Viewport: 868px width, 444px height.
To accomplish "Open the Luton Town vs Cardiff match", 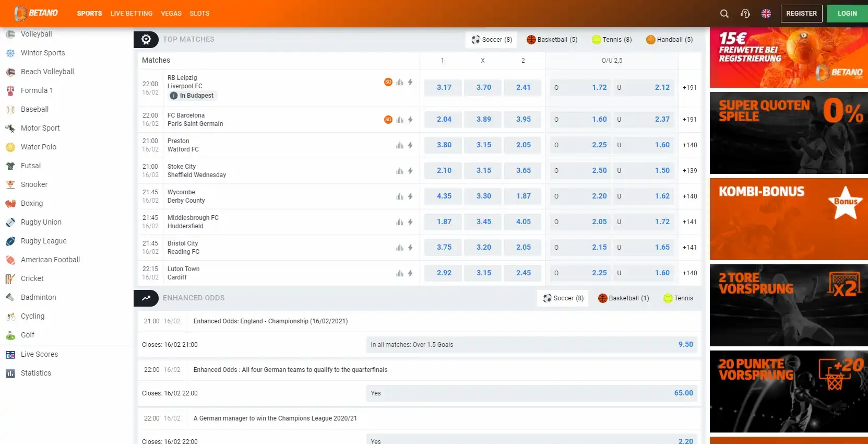I will click(x=183, y=273).
